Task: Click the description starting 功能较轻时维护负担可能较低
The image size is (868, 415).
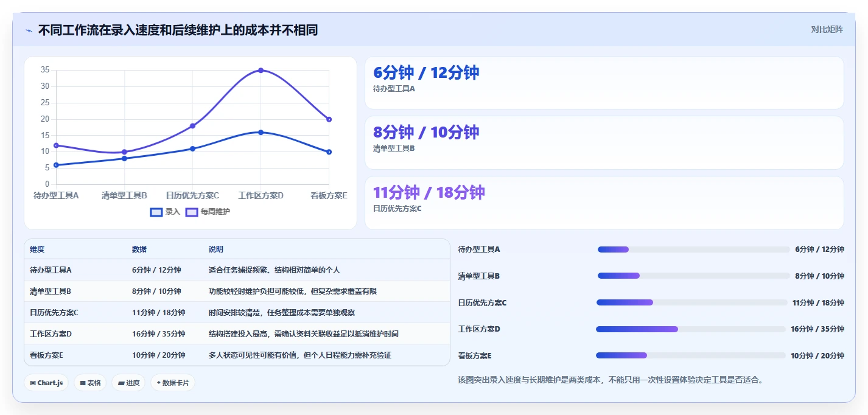Action: [293, 291]
